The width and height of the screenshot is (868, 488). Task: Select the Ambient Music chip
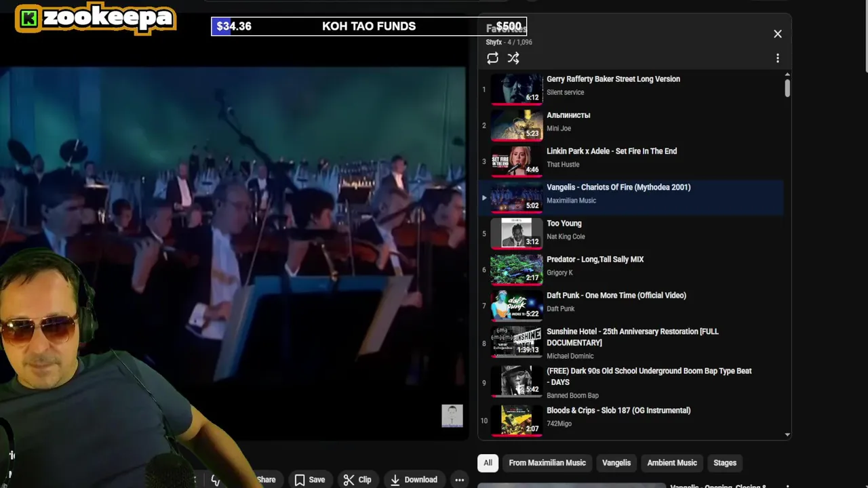672,463
